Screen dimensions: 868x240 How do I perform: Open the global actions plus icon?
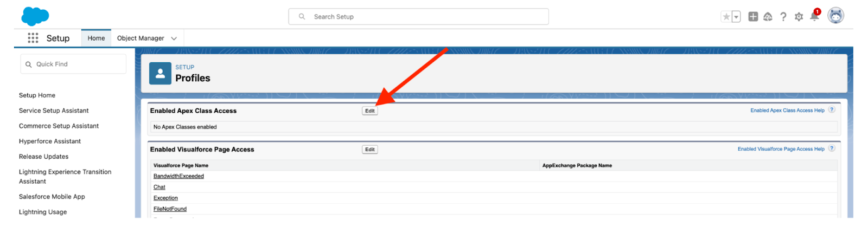(753, 17)
